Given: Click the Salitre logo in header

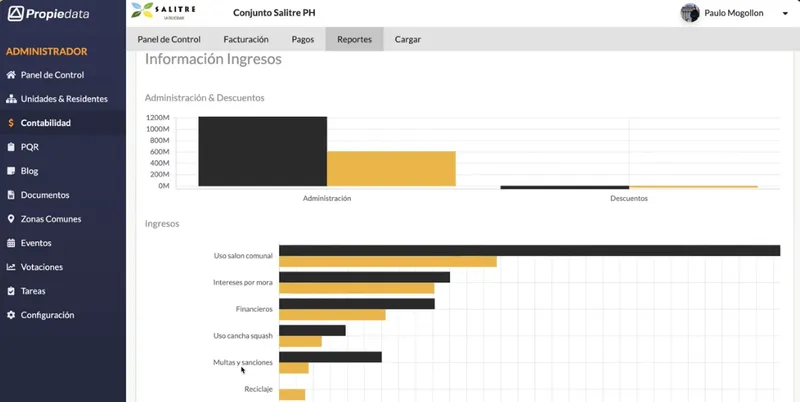Looking at the screenshot, I should (163, 11).
